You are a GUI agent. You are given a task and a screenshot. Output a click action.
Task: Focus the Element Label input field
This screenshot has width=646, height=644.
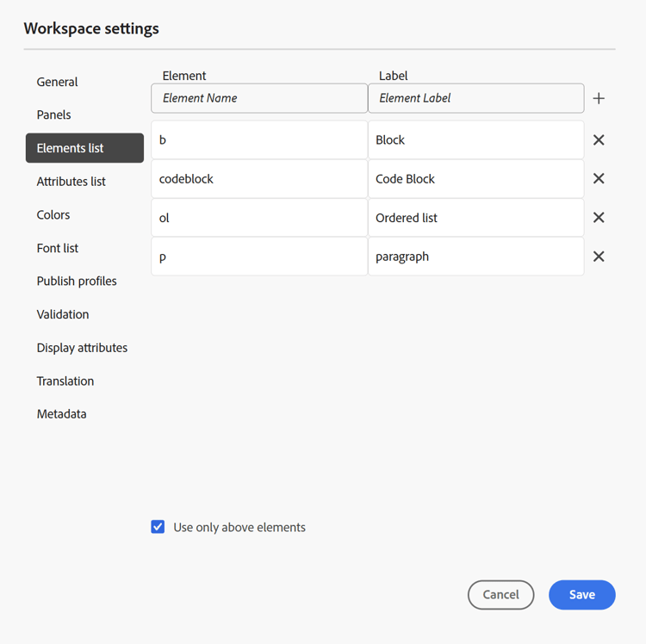click(x=475, y=98)
